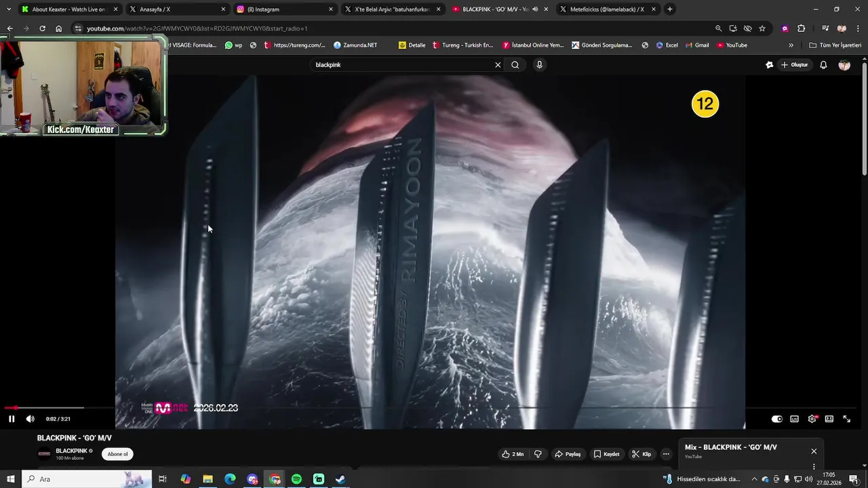
Task: Open Zamunda.NET bookmark
Action: coord(355,45)
